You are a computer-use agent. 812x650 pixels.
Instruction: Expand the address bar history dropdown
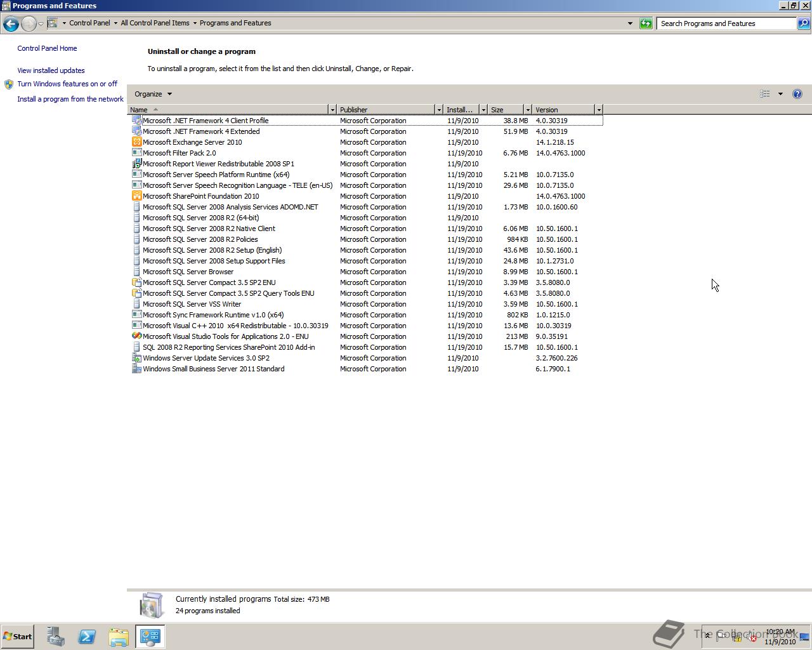(x=630, y=23)
